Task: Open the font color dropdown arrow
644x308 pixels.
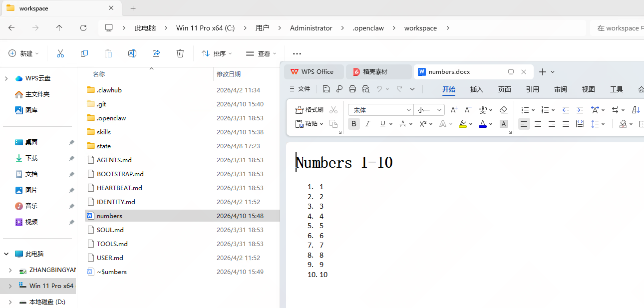Action: click(x=491, y=124)
